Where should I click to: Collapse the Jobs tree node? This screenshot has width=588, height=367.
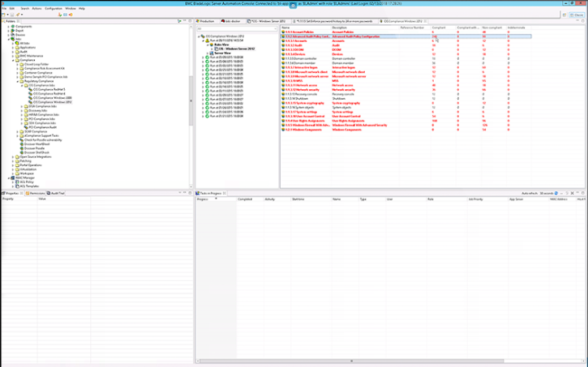9,39
